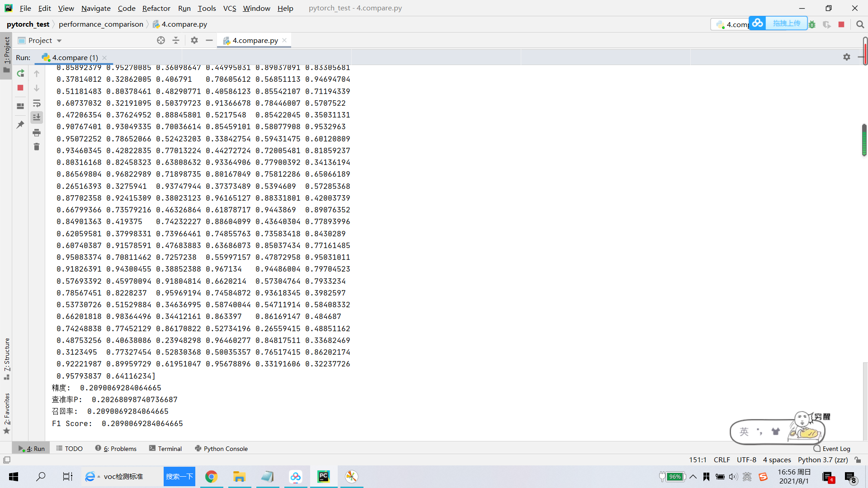Clear console output with the trash icon
868x488 pixels.
pyautogui.click(x=37, y=147)
